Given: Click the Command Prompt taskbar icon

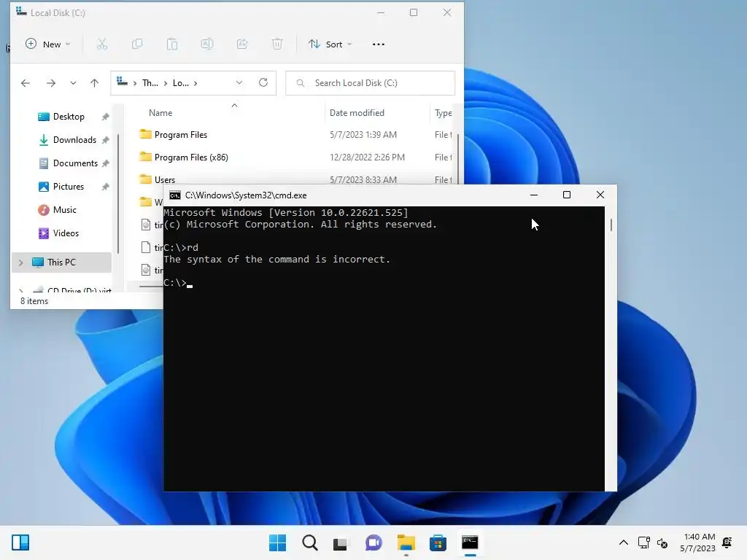Looking at the screenshot, I should click(471, 542).
